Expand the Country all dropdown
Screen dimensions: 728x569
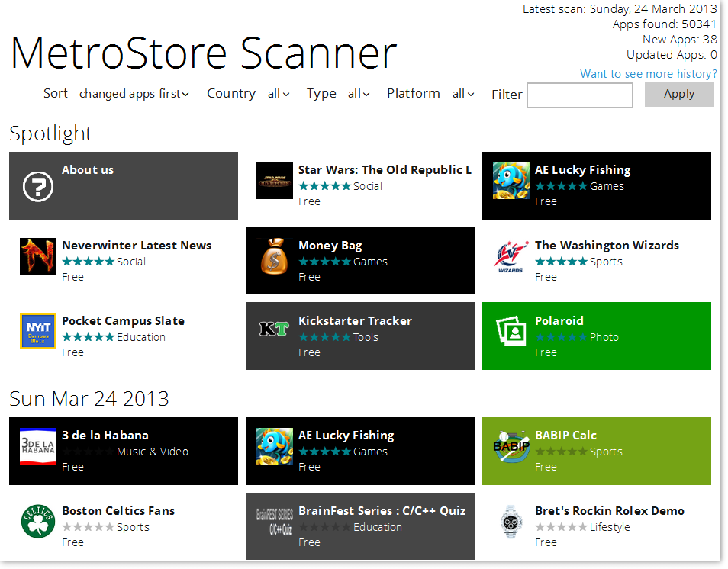[279, 94]
